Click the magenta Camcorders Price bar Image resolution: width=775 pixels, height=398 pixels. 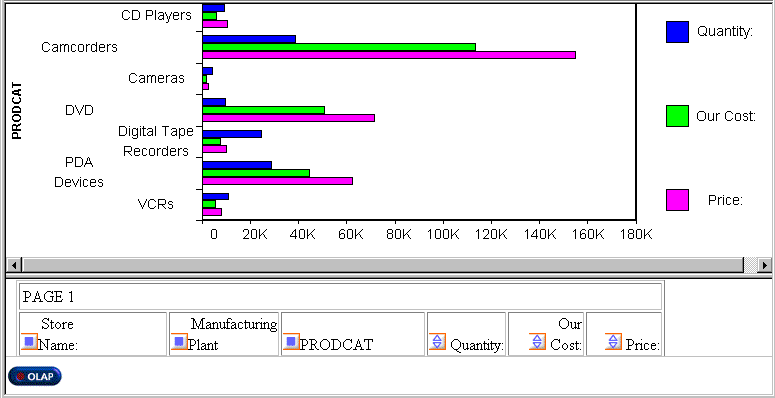click(389, 55)
